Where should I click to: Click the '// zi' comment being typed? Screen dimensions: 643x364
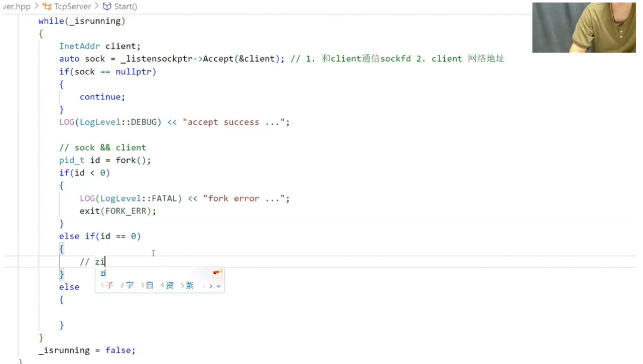pos(92,262)
